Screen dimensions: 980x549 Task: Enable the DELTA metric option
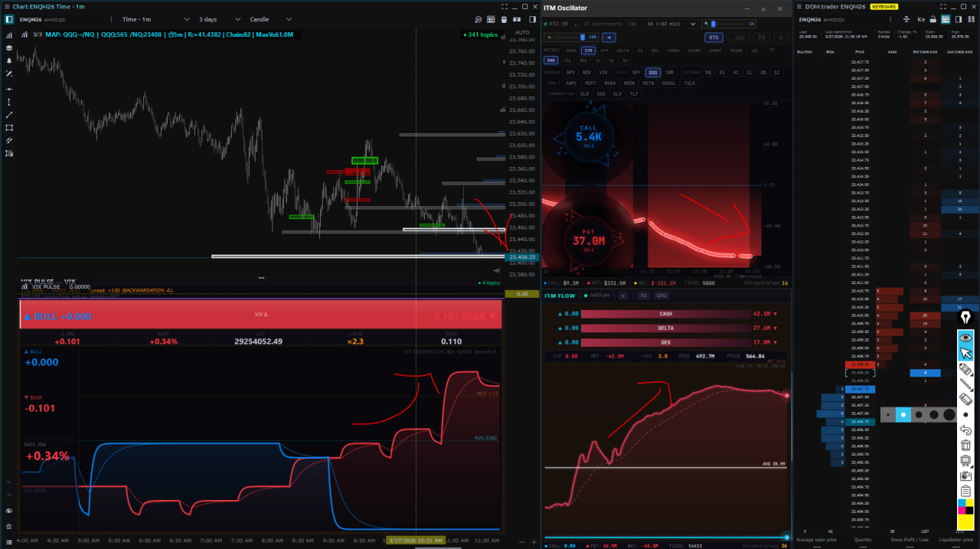[x=622, y=51]
